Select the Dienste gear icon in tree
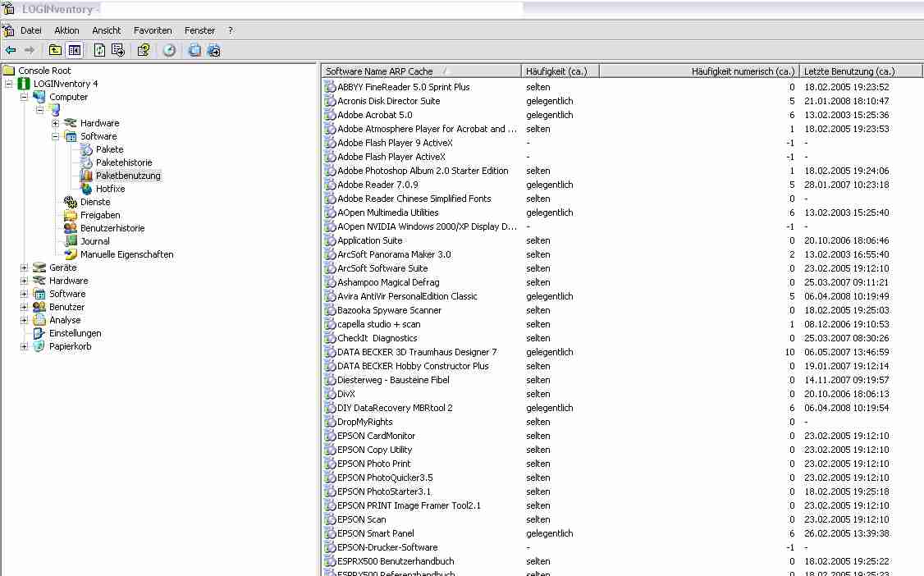The width and height of the screenshot is (924, 576). pos(71,202)
